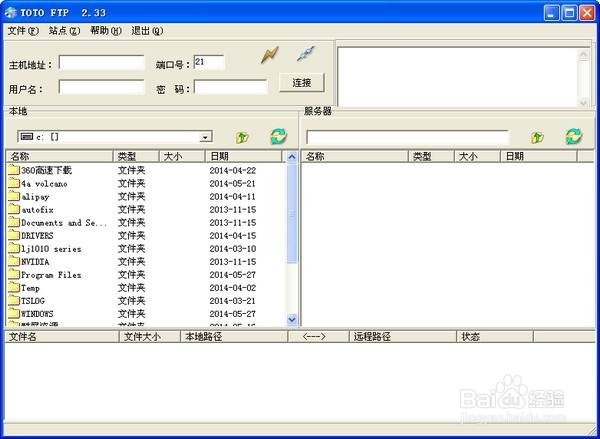Click the server path input field

click(x=408, y=137)
